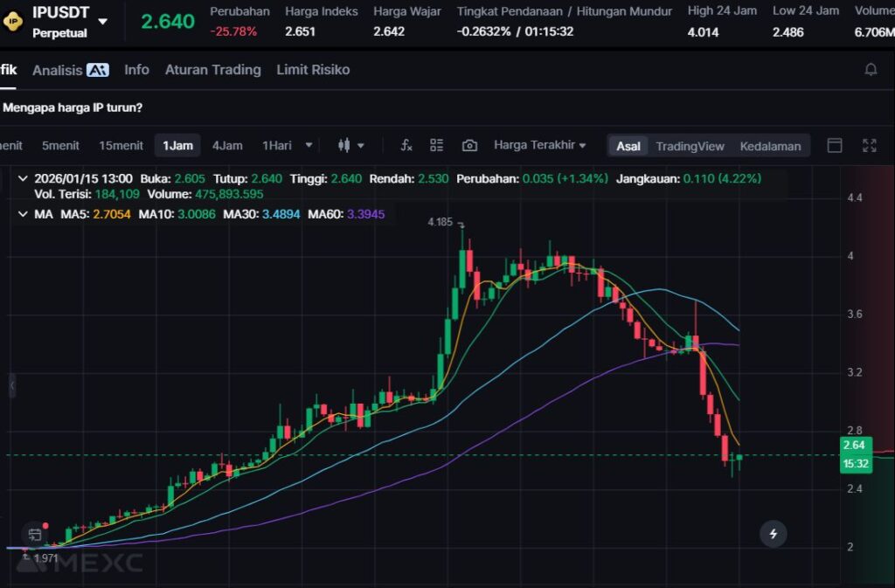Image resolution: width=895 pixels, height=588 pixels.
Task: Open the calendar events icon on chart
Action: point(35,534)
